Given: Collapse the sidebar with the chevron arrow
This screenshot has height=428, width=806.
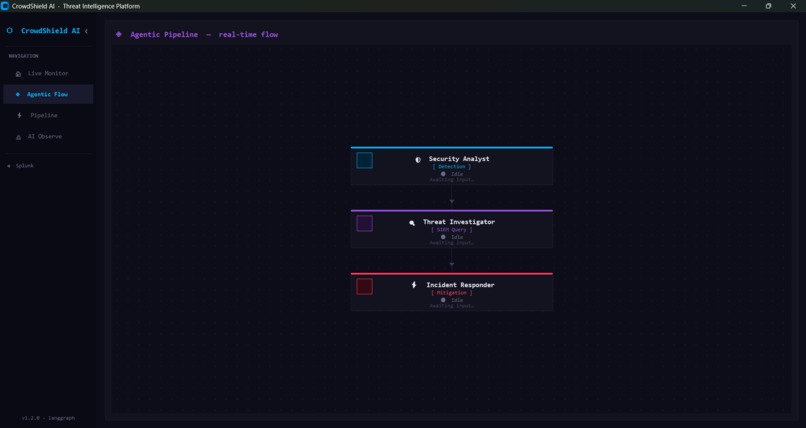Looking at the screenshot, I should point(86,31).
